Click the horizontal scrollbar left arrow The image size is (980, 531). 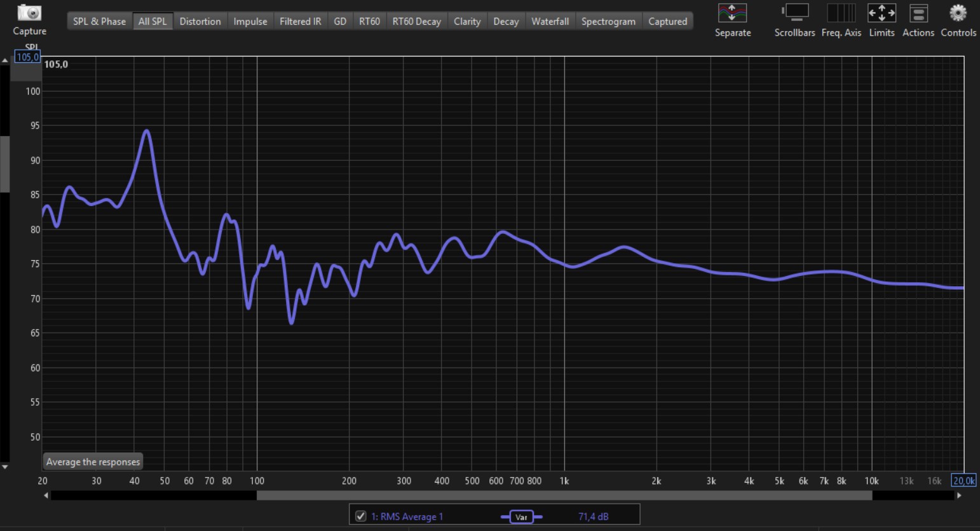coord(46,495)
